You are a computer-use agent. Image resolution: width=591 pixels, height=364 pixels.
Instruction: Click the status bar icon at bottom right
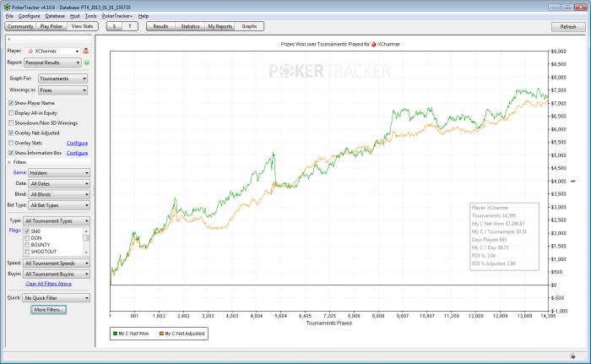click(572, 356)
